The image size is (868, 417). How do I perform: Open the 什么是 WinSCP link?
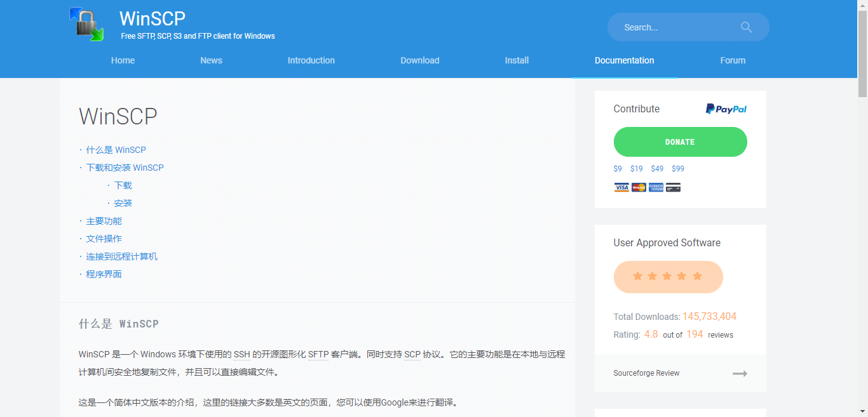pyautogui.click(x=116, y=149)
